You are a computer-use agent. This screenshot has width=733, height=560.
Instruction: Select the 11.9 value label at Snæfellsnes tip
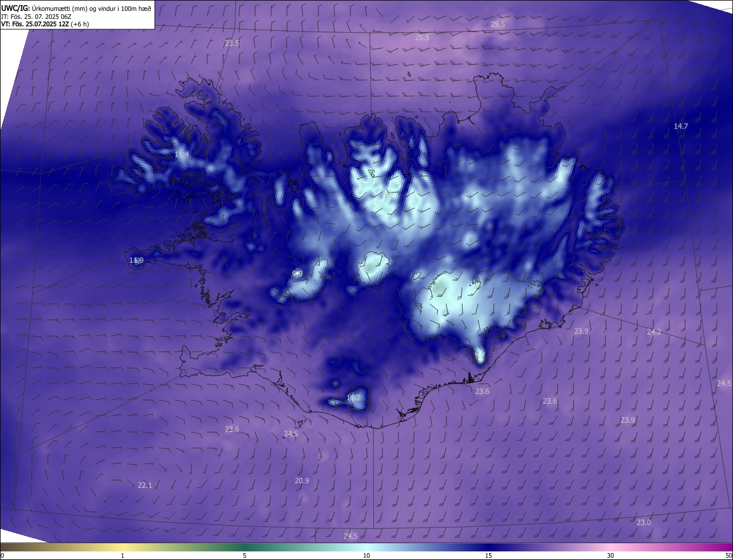pos(136,261)
